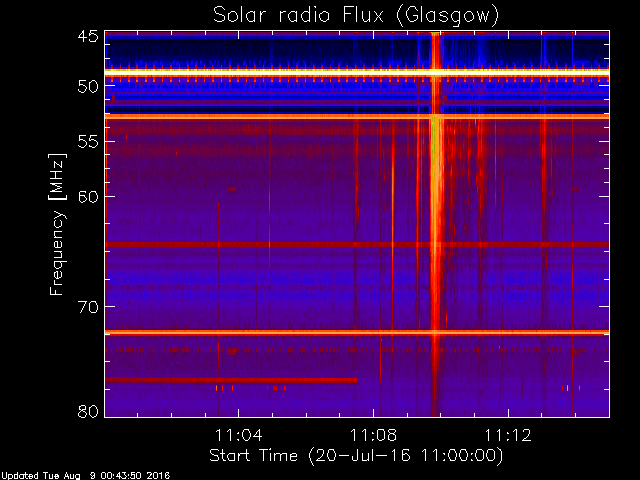Click the brightest vertical solar burst streak
The width and height of the screenshot is (640, 480).
(x=436, y=224)
